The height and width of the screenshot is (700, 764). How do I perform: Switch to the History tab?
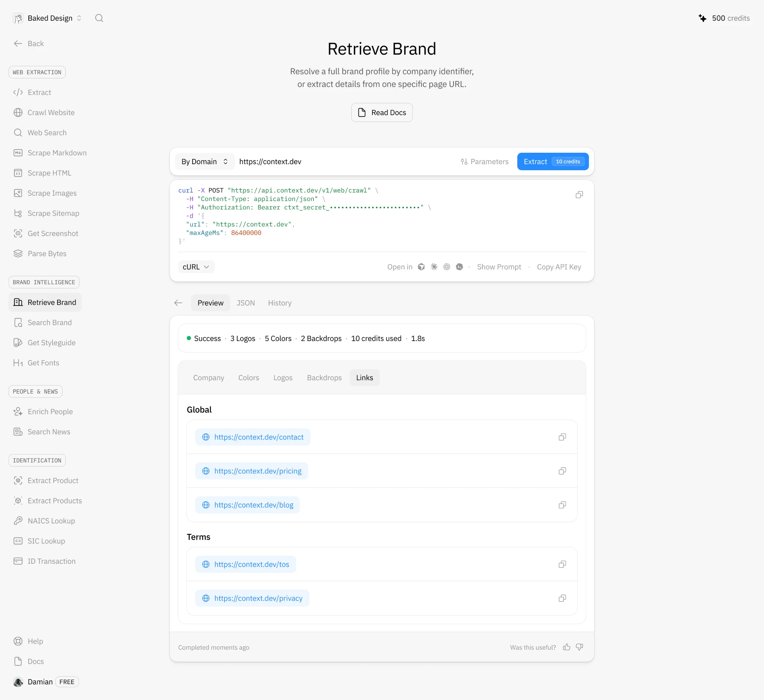point(280,303)
